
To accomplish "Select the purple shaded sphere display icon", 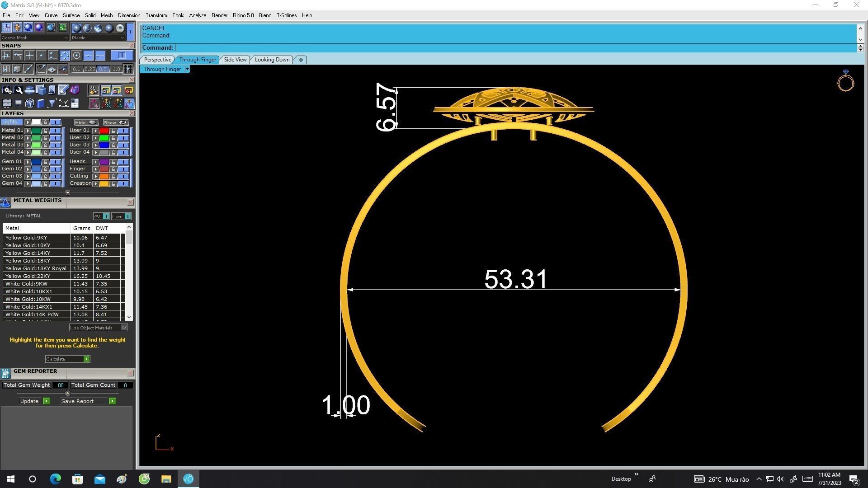I will pos(39,28).
